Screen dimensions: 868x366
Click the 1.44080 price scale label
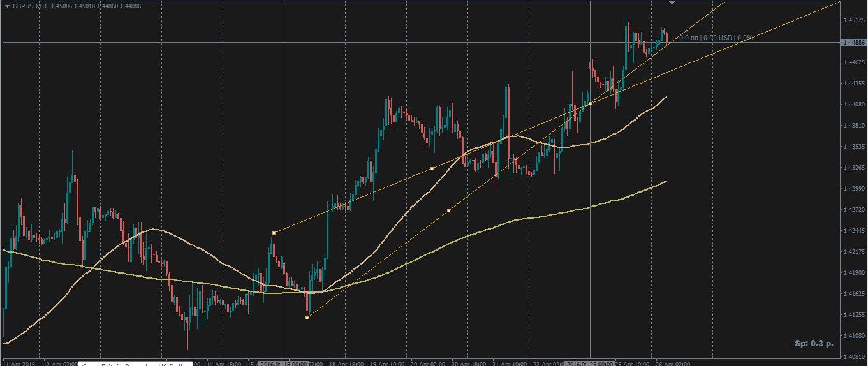[x=854, y=104]
